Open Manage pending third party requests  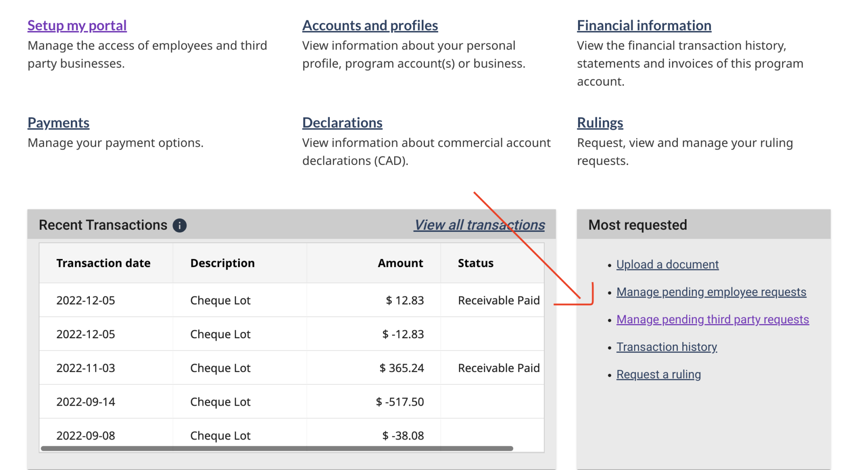712,319
